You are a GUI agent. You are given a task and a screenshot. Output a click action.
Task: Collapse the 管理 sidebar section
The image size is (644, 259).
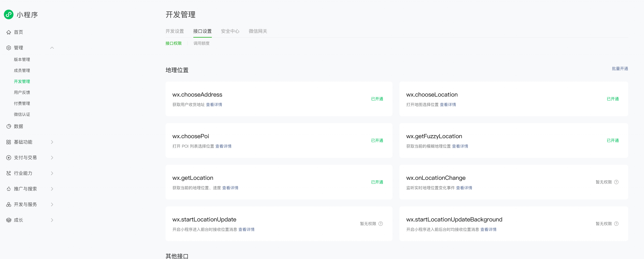[x=52, y=48]
